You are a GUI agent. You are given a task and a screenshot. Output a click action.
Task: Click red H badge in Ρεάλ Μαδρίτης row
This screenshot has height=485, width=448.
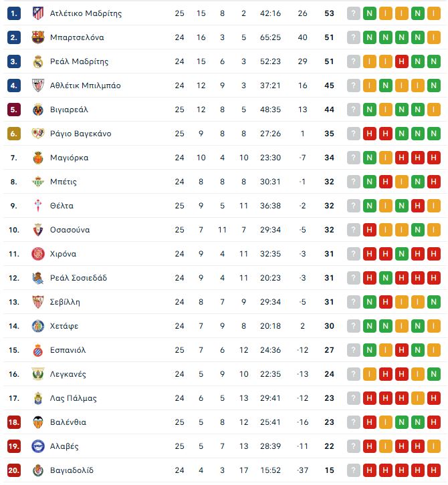(401, 61)
